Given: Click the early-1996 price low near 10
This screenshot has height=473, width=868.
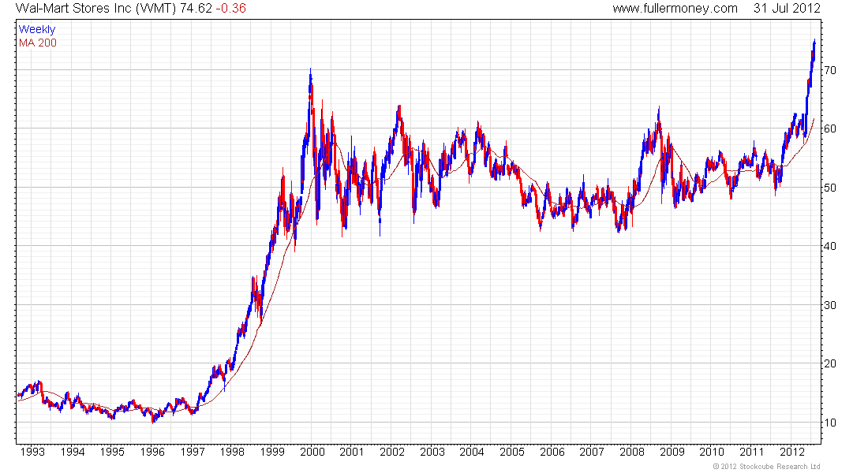Looking at the screenshot, I should [x=153, y=419].
